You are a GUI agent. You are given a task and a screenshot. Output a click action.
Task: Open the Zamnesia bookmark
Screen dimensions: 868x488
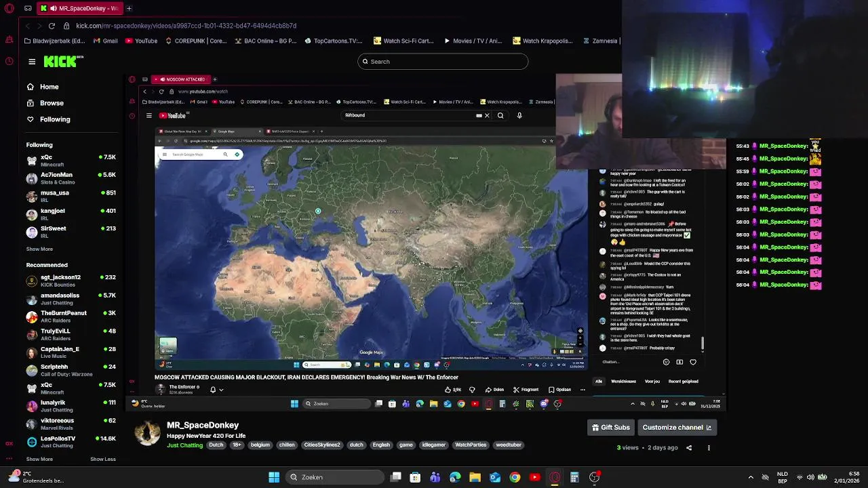pos(600,41)
